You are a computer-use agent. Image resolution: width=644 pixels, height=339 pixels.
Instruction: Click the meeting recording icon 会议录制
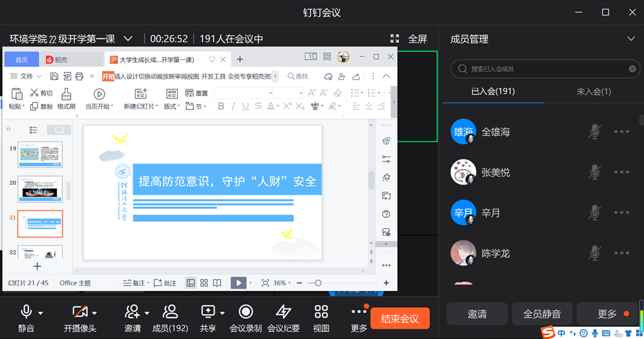pos(246,313)
